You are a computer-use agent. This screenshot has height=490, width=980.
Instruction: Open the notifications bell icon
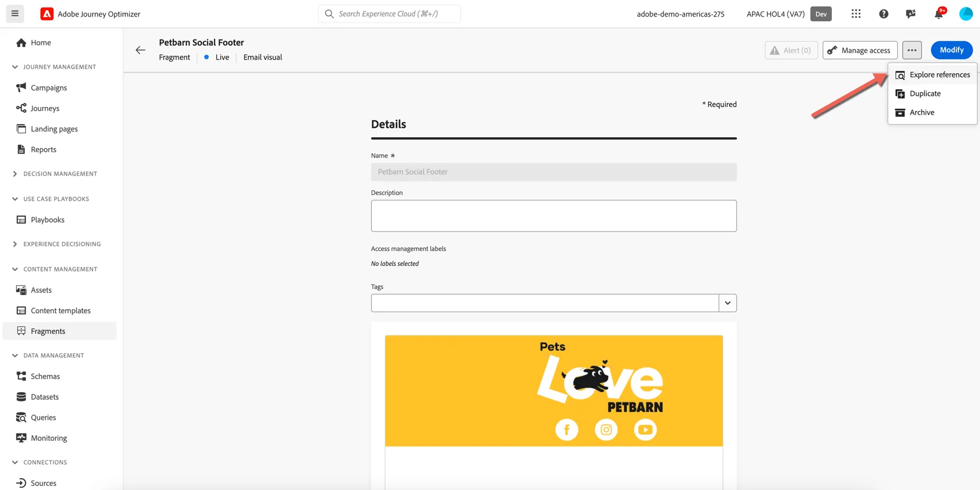(x=939, y=14)
